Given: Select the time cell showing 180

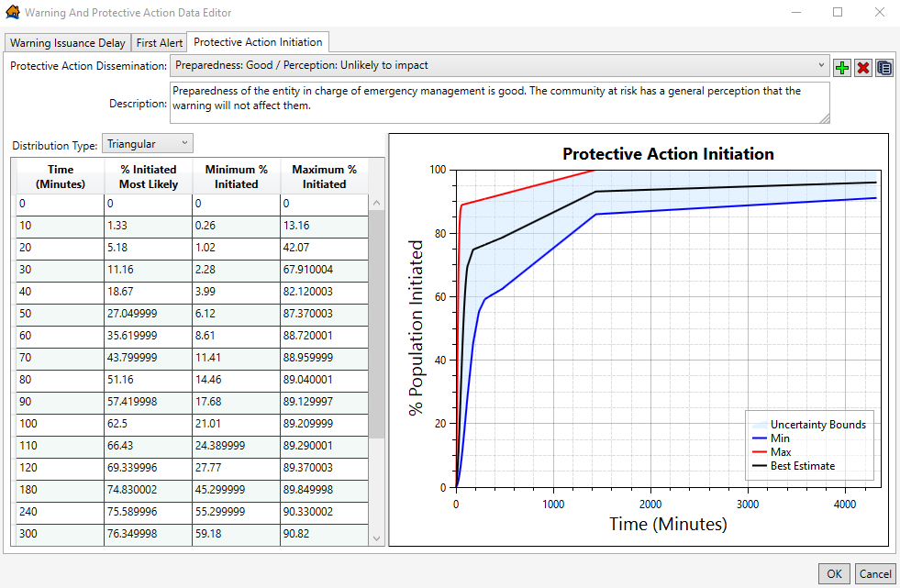Looking at the screenshot, I should click(61, 490).
